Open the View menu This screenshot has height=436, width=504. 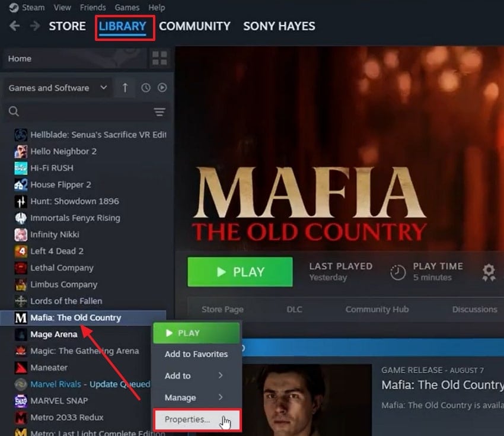tap(62, 7)
